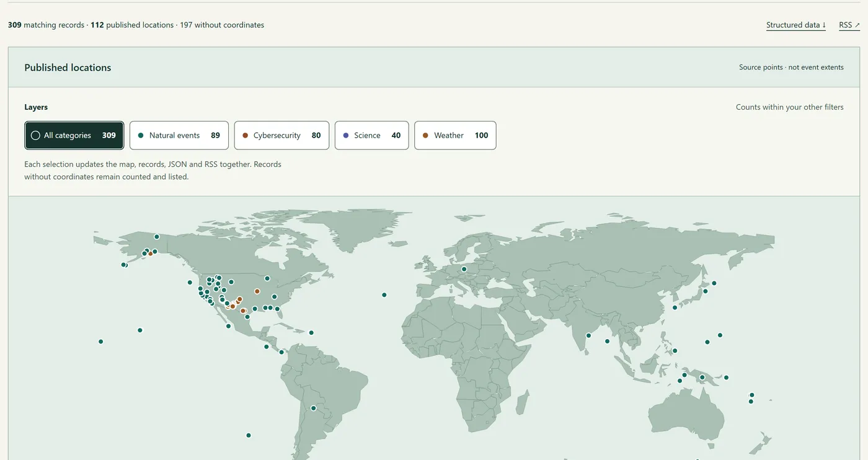Click the marker in Florida

click(278, 308)
